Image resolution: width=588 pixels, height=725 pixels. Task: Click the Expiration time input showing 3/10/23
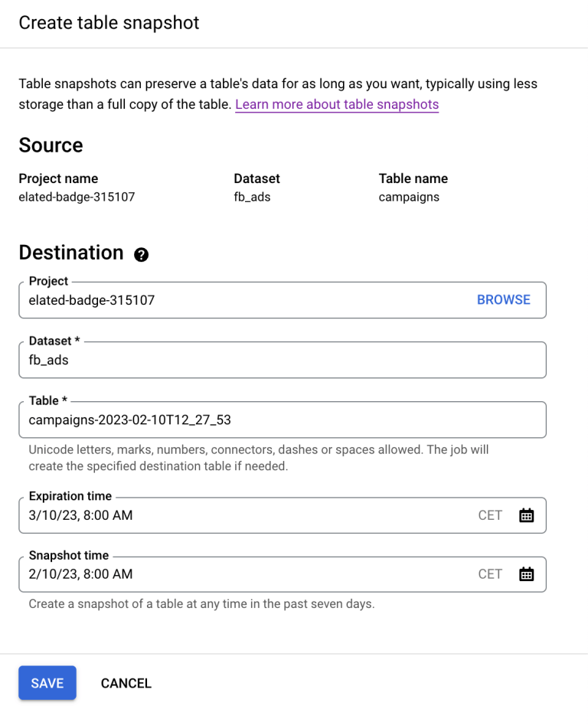(230, 515)
